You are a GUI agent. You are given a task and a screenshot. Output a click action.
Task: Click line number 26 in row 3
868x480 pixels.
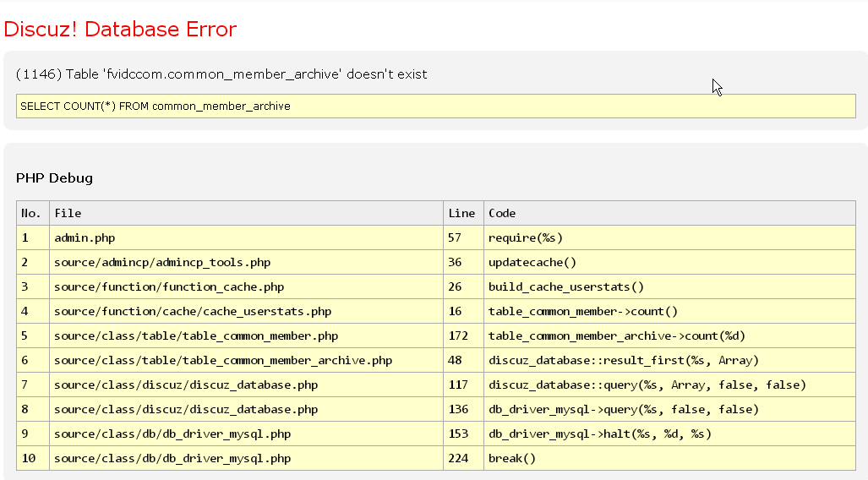(x=455, y=286)
